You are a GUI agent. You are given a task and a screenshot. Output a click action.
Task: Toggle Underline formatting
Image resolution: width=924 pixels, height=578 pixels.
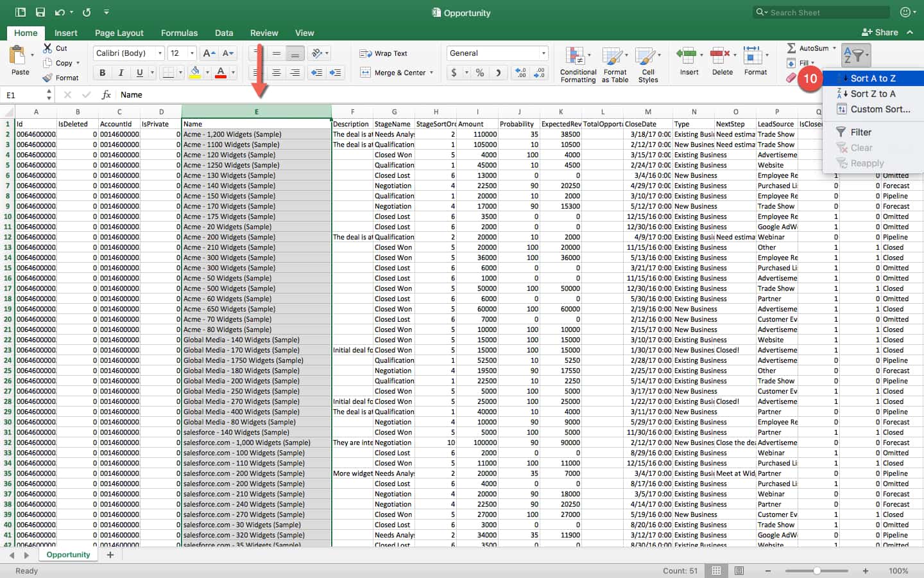click(139, 73)
